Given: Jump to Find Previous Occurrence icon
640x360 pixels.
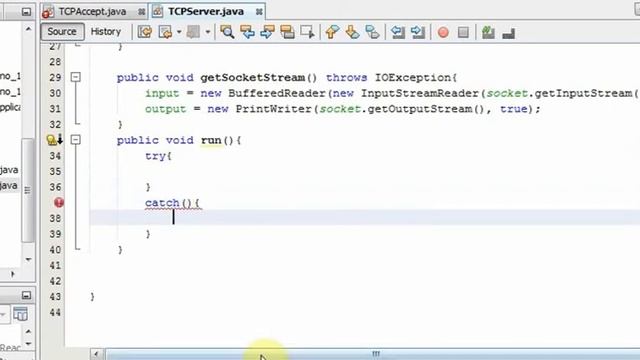Looking at the screenshot, I should [247, 32].
